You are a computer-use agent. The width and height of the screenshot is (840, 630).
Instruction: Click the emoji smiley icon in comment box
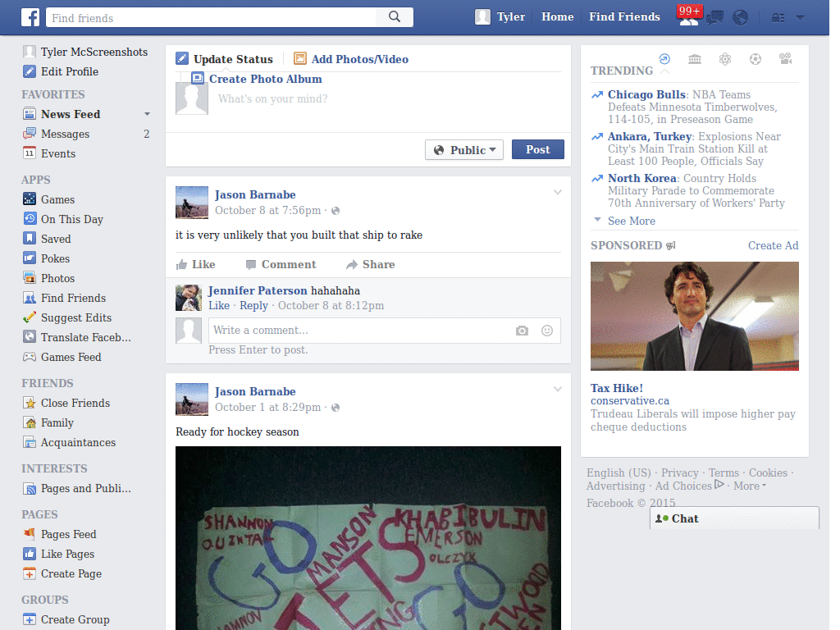point(547,331)
